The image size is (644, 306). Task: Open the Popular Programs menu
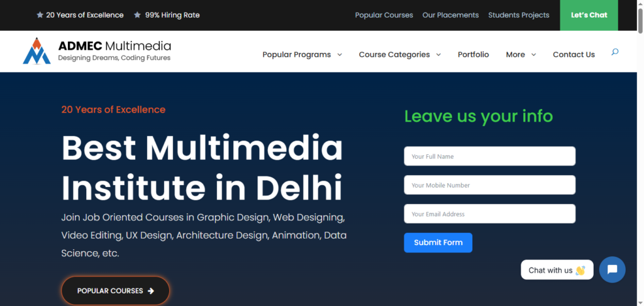[x=297, y=55]
